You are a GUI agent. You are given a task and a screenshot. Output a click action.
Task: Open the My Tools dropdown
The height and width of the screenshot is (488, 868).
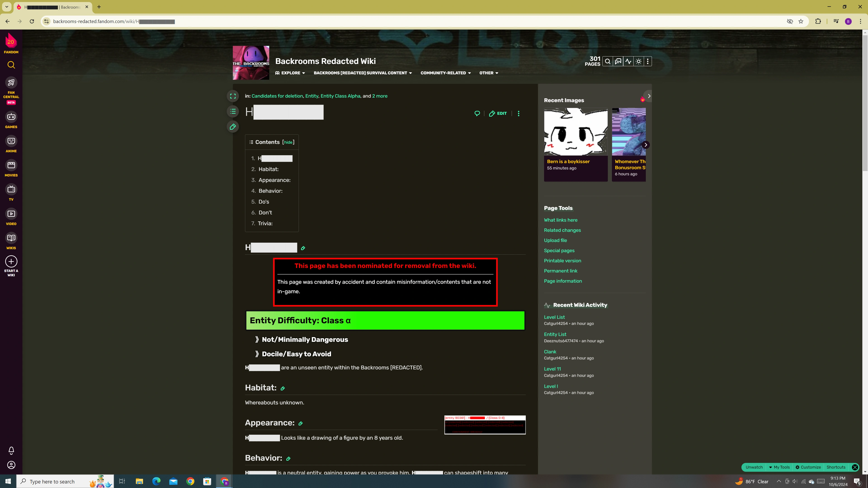(779, 467)
